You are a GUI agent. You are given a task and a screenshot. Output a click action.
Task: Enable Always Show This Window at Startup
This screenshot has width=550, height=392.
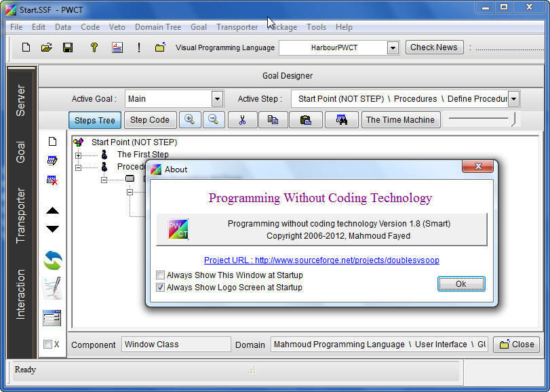click(161, 275)
